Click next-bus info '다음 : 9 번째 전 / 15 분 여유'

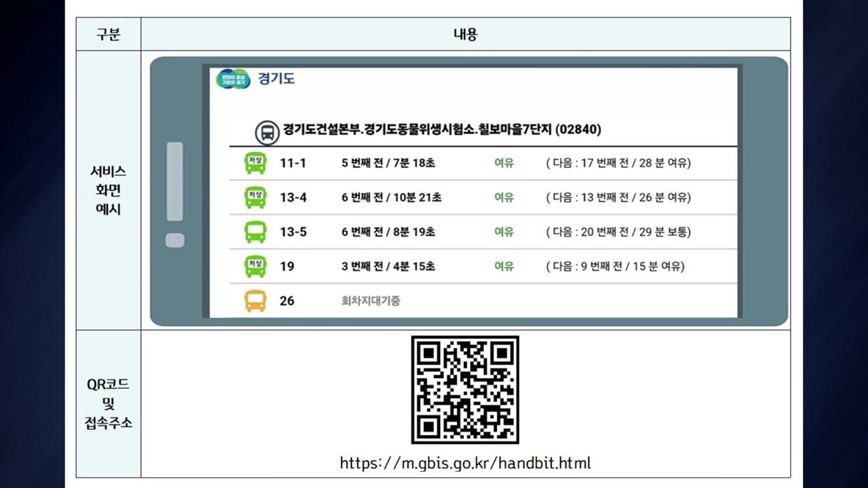(616, 266)
